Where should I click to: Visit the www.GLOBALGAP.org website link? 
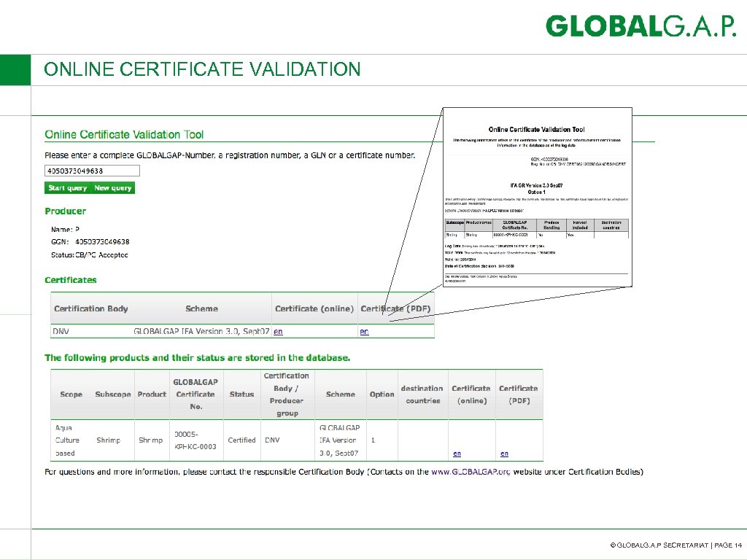pyautogui.click(x=471, y=472)
